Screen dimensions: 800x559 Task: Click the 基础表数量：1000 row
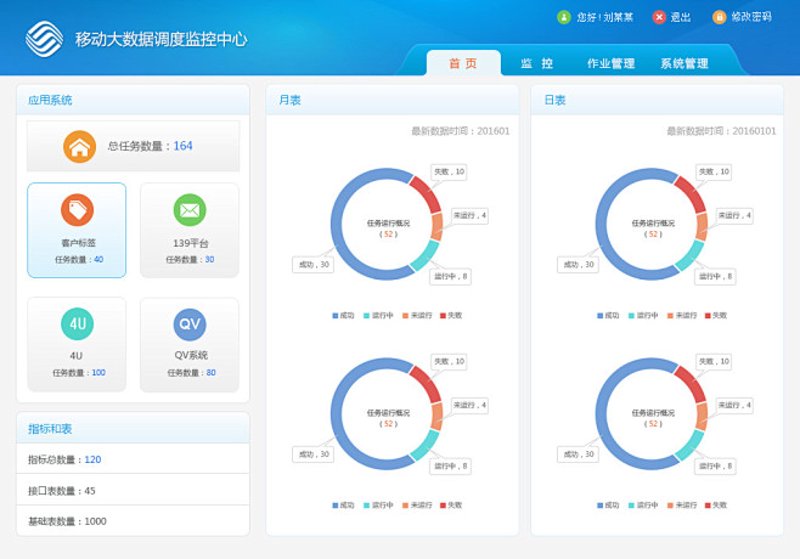click(133, 521)
